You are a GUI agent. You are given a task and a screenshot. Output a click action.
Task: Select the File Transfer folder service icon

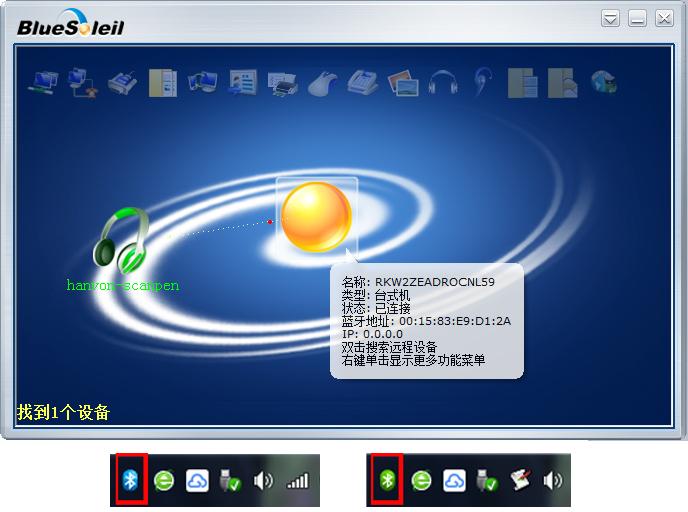[x=163, y=82]
